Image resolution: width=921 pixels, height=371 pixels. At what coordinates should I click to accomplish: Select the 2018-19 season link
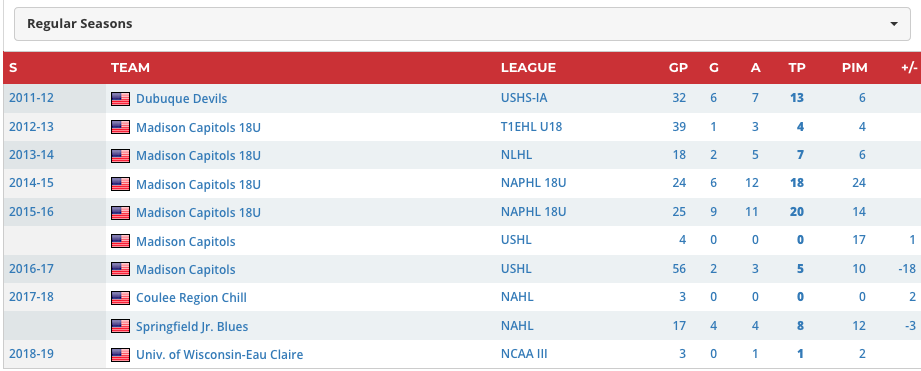pos(31,354)
